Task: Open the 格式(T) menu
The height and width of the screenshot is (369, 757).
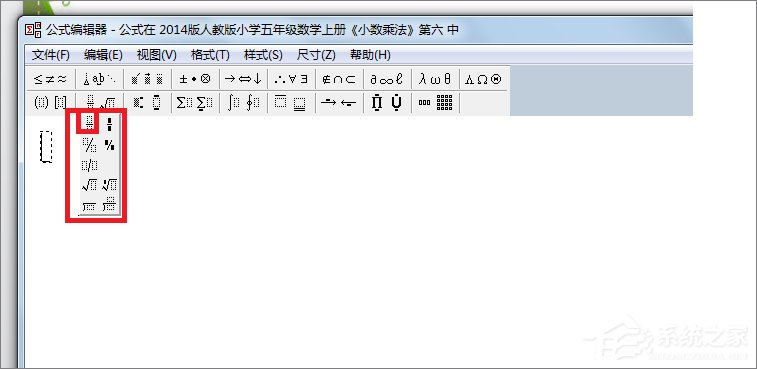Action: pos(210,55)
